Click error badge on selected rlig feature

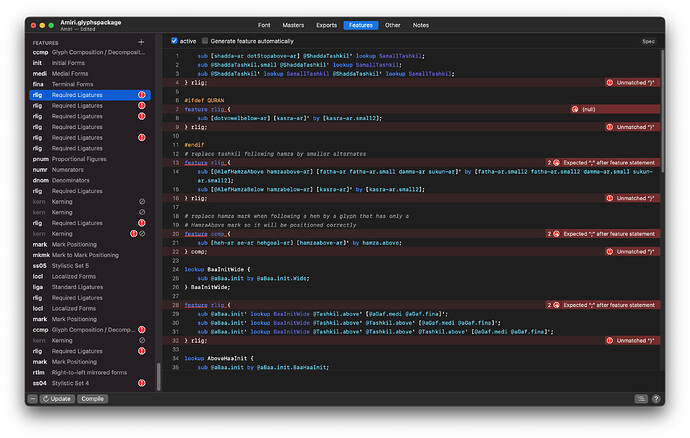click(142, 95)
